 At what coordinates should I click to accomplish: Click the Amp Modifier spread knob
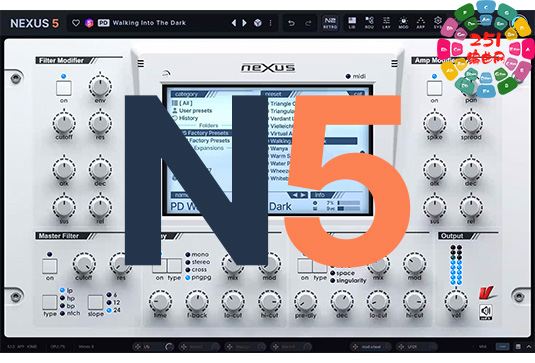click(x=471, y=123)
